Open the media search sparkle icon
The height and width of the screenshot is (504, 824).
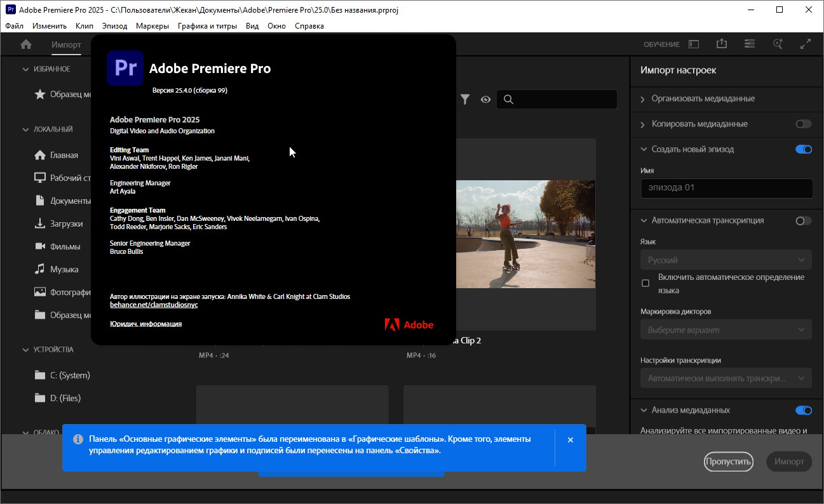click(778, 44)
